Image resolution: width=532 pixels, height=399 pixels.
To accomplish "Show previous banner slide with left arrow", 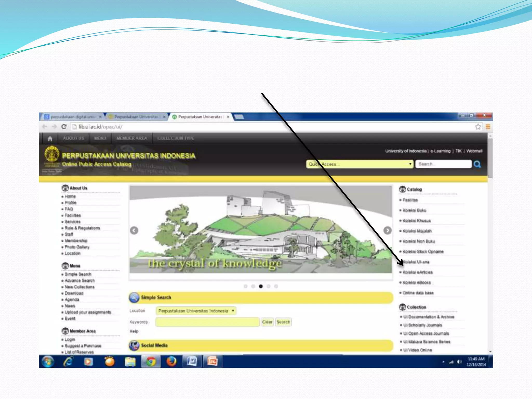I will 134,230.
